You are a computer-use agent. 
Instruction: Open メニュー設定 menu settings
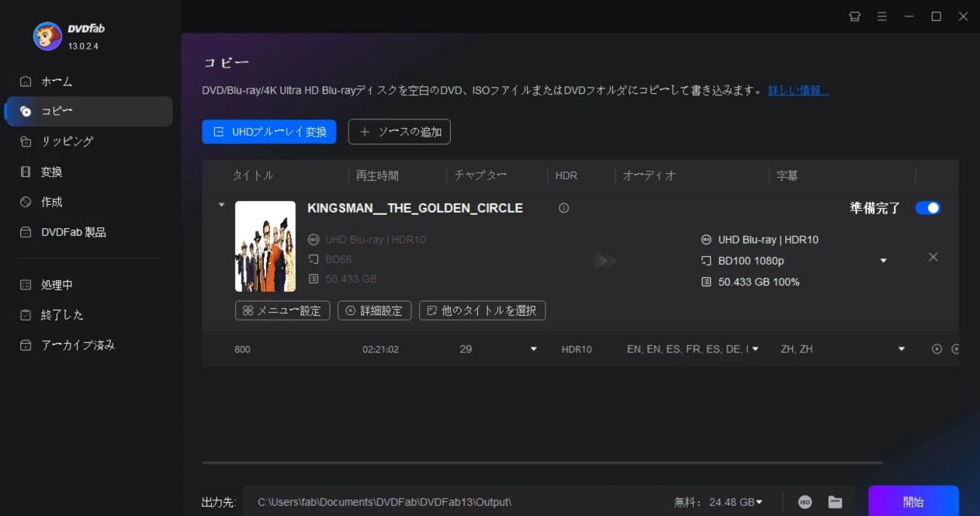click(x=282, y=310)
